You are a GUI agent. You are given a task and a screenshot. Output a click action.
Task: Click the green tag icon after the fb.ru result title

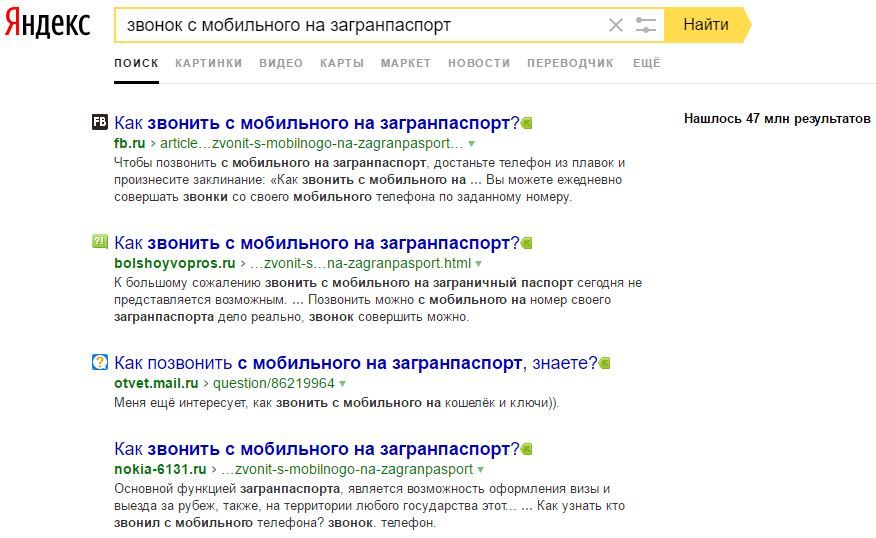click(x=527, y=123)
